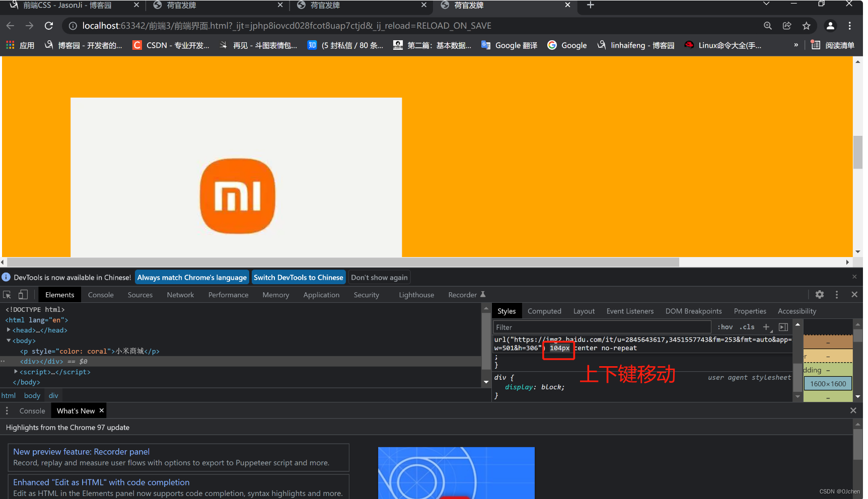Dismiss the DevTools language infobar

(854, 277)
